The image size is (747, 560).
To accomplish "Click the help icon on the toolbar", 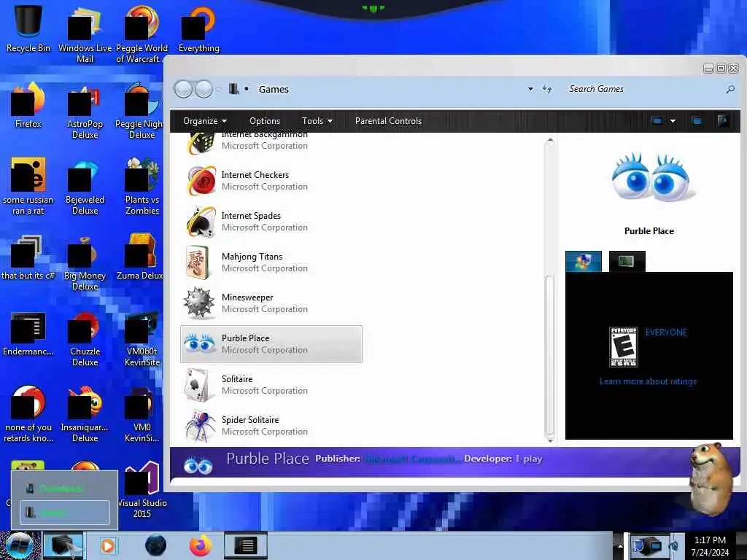I will (x=723, y=121).
